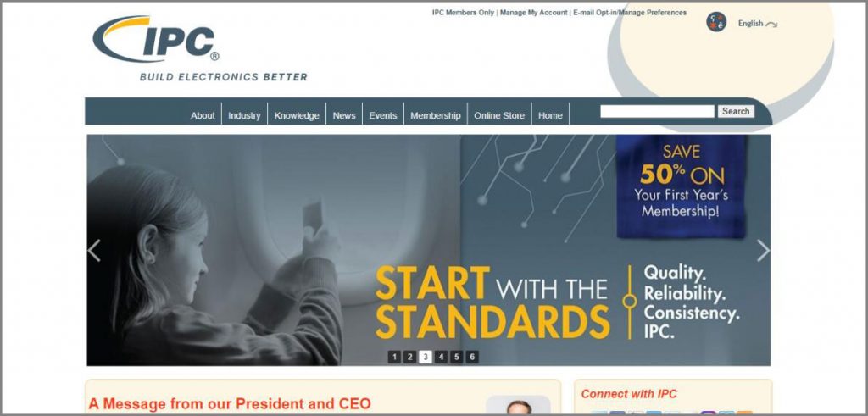Go to the Online Store

(x=499, y=115)
